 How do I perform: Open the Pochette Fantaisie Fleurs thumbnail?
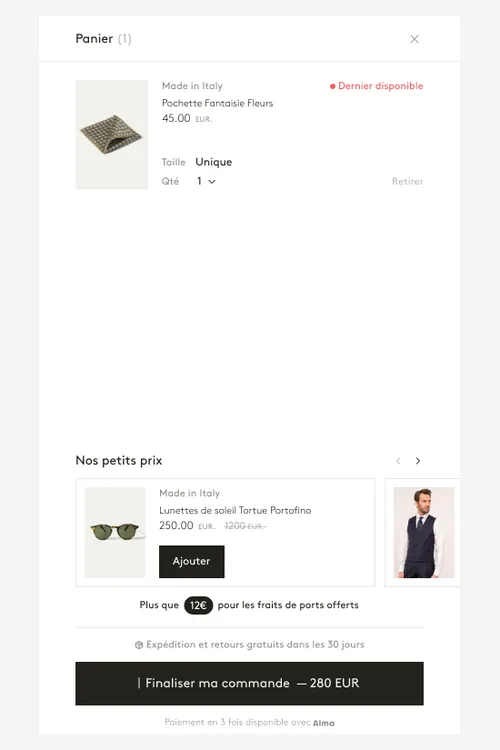point(111,134)
